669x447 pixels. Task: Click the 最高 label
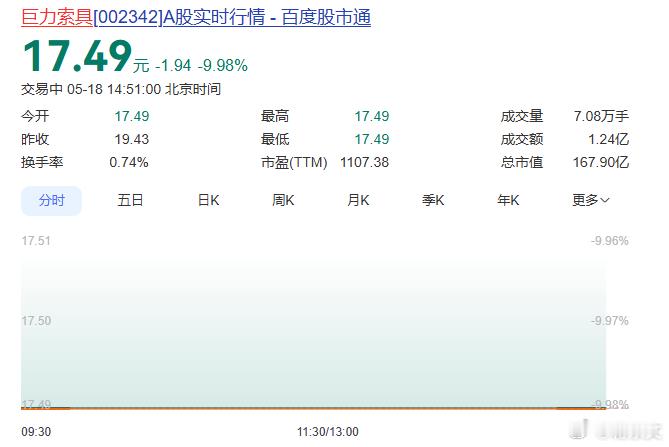click(x=275, y=116)
